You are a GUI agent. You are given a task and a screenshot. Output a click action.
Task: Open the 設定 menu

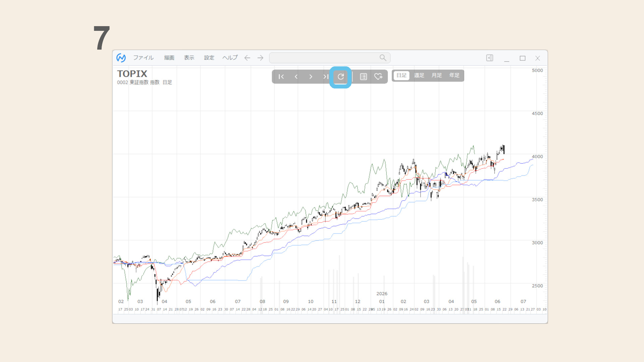click(209, 58)
